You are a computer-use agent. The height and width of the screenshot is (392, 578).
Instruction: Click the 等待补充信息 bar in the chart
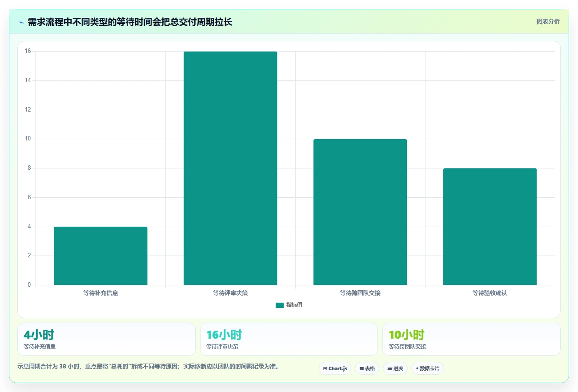(100, 256)
